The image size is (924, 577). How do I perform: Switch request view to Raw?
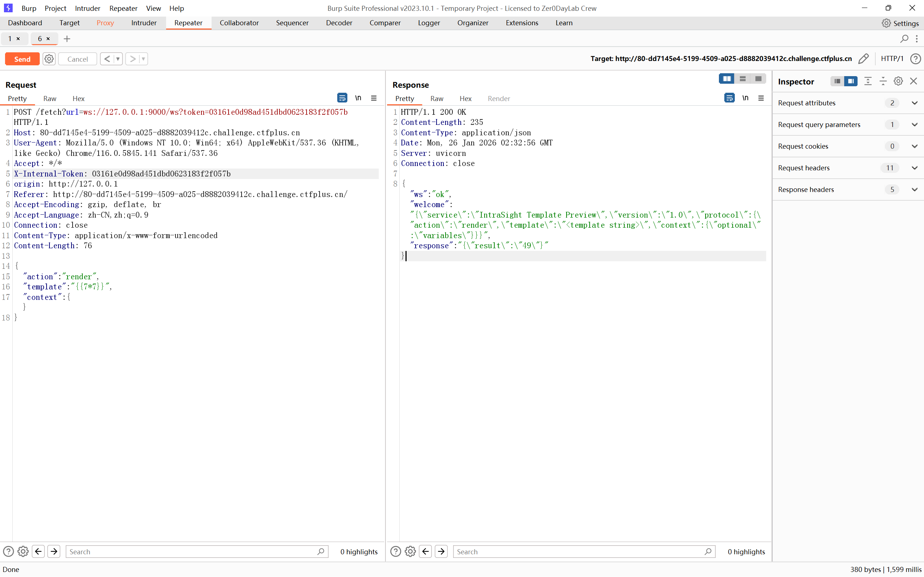click(49, 99)
